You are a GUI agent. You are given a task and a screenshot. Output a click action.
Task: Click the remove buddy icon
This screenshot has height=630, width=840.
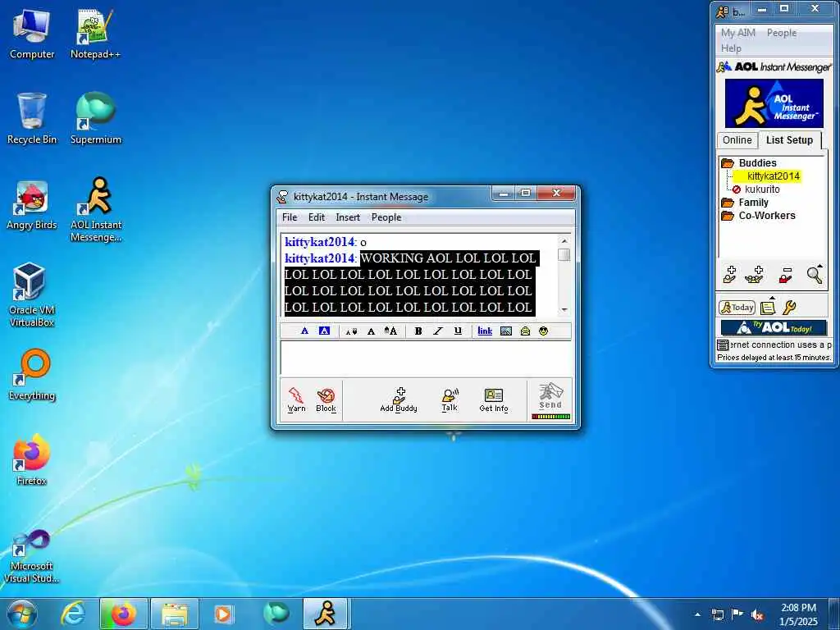point(785,275)
